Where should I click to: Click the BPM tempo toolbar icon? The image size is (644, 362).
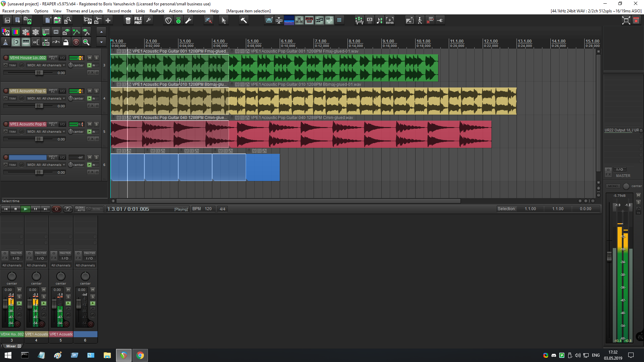pos(390,20)
